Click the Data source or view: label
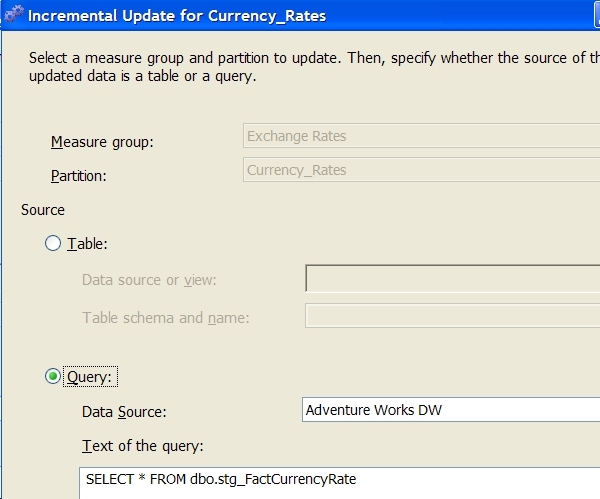The image size is (600, 499). coord(149,280)
